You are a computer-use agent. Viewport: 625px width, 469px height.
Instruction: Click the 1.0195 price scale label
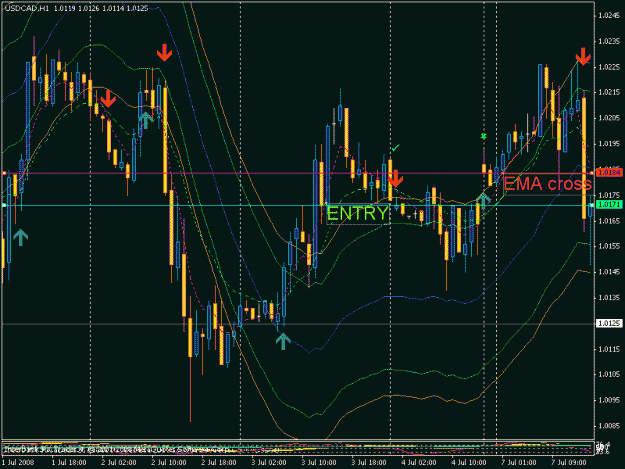(x=609, y=143)
